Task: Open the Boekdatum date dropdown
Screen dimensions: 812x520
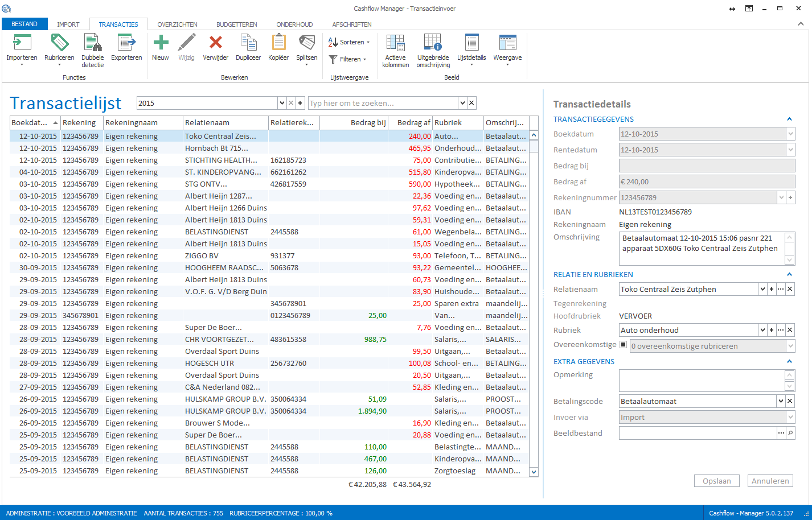Action: (790, 134)
